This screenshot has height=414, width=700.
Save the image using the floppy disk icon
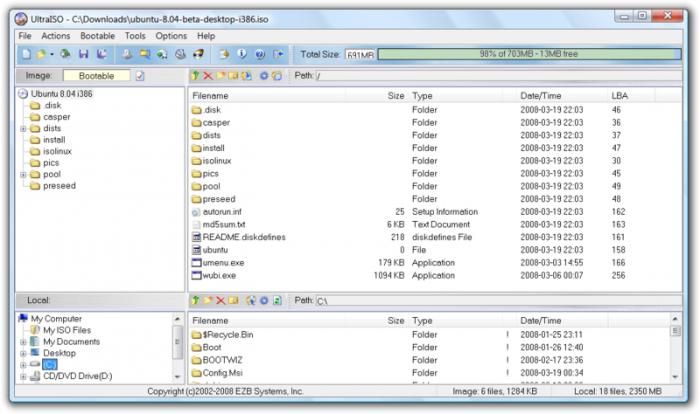pyautogui.click(x=83, y=54)
